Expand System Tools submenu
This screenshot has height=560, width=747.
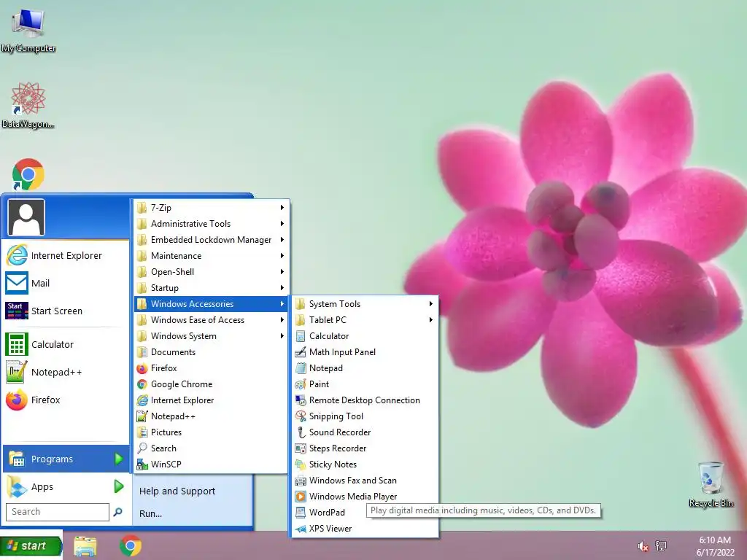point(365,304)
